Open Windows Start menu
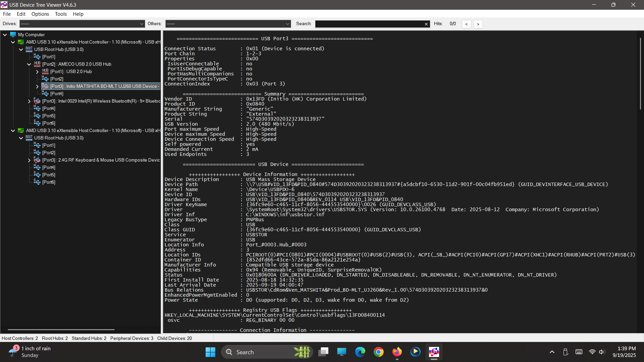Image resolution: width=644 pixels, height=362 pixels. pyautogui.click(x=210, y=352)
